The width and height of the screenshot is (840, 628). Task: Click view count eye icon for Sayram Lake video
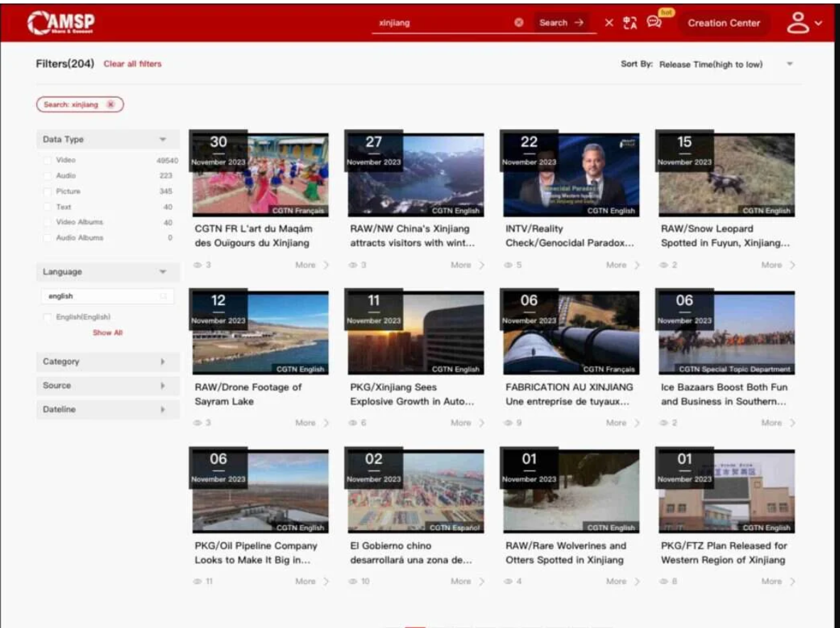click(197, 423)
